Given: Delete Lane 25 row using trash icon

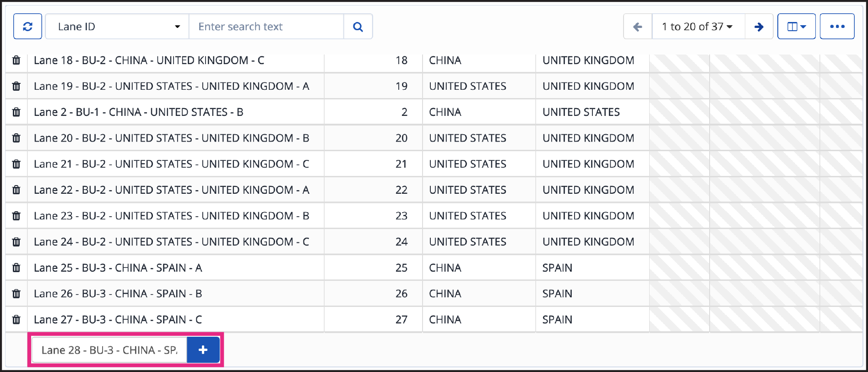Looking at the screenshot, I should 16,268.
